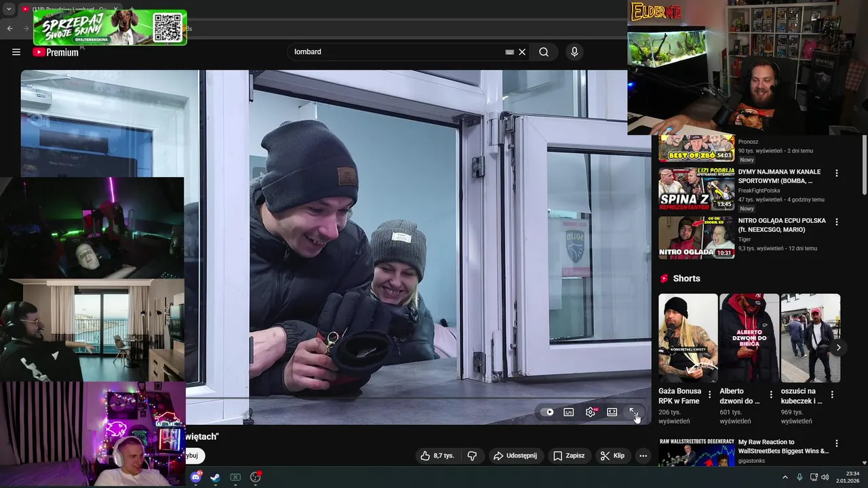The width and height of the screenshot is (868, 488).
Task: Open 'DYMY NAJMANA W KANALE SPORTOWYM' title
Action: click(779, 176)
